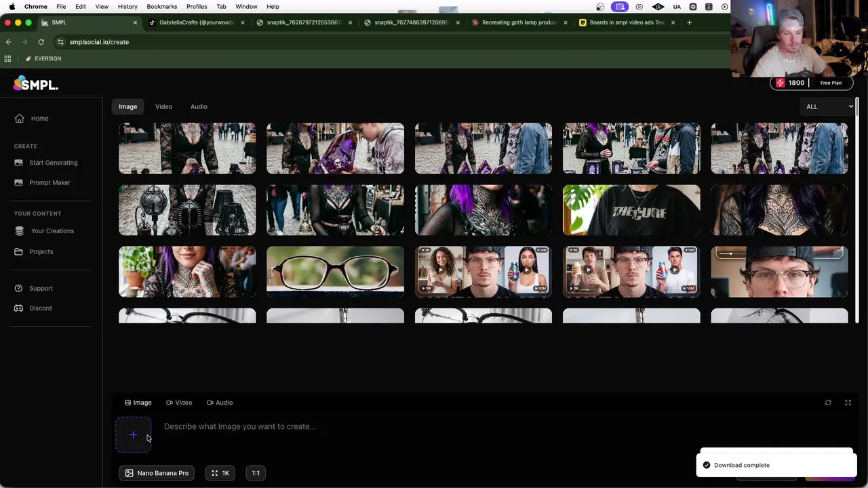The width and height of the screenshot is (868, 488).
Task: Open Start Generating in the sidebar
Action: point(53,163)
